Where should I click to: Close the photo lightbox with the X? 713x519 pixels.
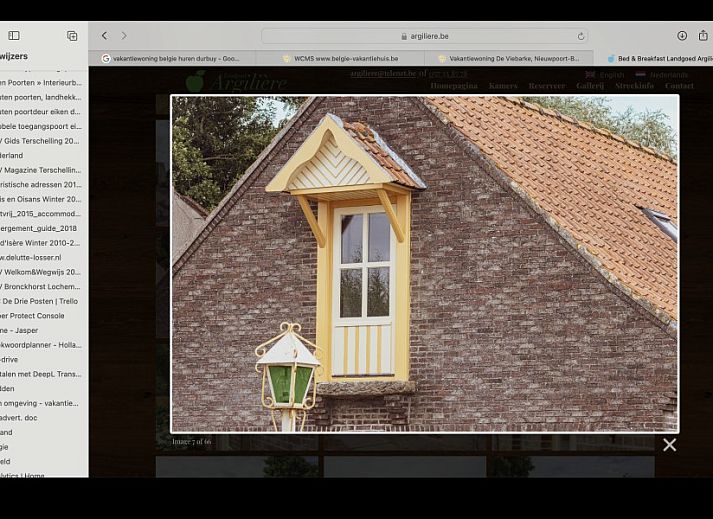tap(669, 445)
